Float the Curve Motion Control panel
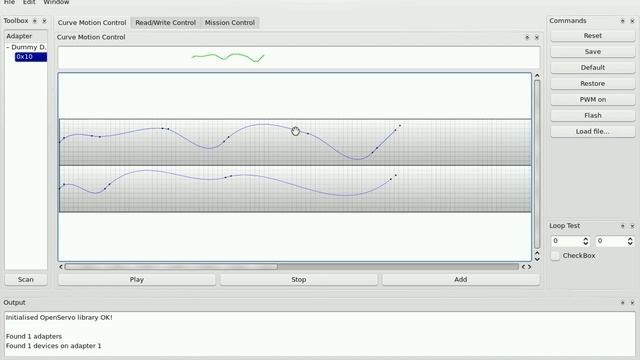 [x=527, y=38]
